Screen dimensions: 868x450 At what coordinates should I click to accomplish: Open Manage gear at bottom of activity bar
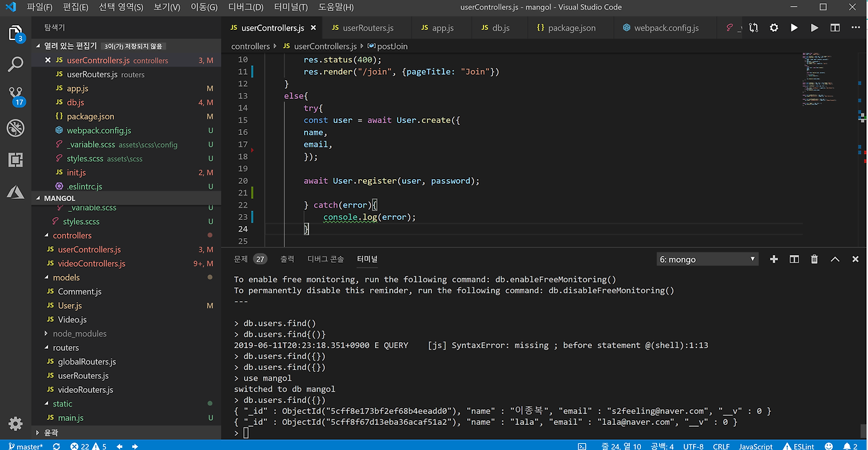point(15,424)
